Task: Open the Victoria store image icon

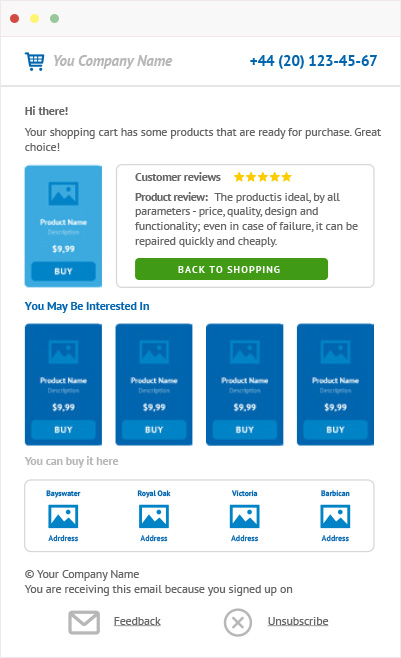Action: 245,516
